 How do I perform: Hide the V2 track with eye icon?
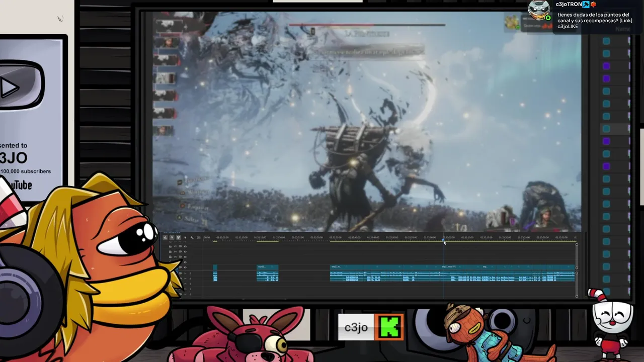click(x=185, y=262)
